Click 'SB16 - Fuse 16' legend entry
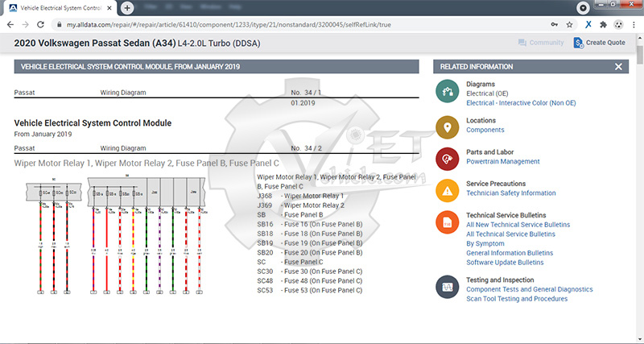 coord(310,225)
